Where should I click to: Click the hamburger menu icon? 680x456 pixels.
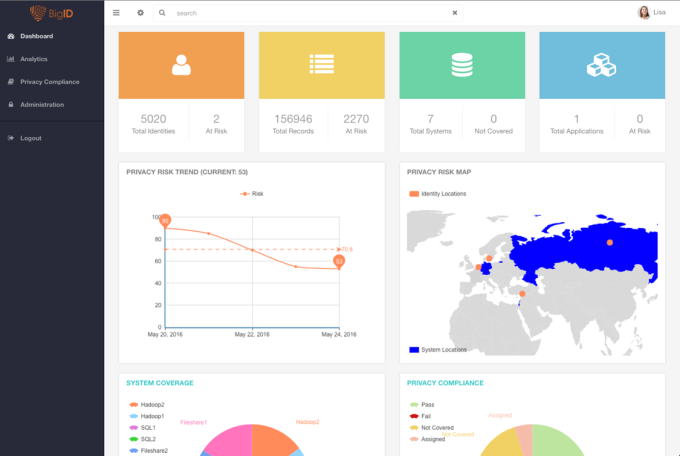[116, 13]
